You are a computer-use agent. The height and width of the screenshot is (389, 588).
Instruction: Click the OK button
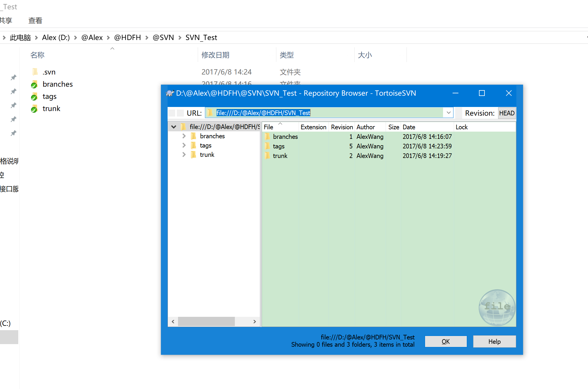[x=446, y=341]
